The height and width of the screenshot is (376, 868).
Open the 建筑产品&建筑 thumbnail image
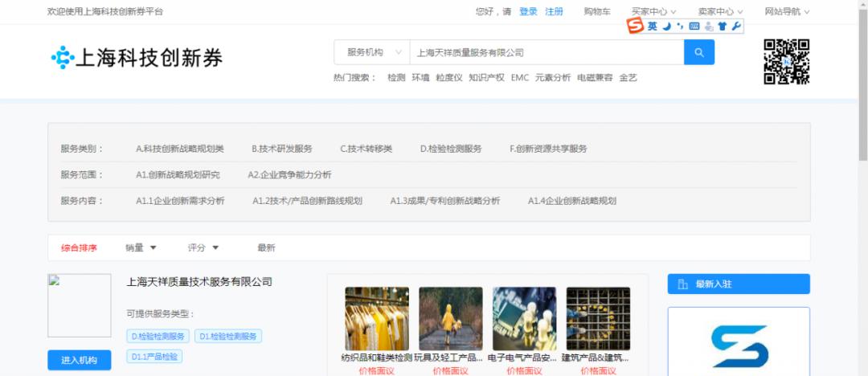[598, 318]
